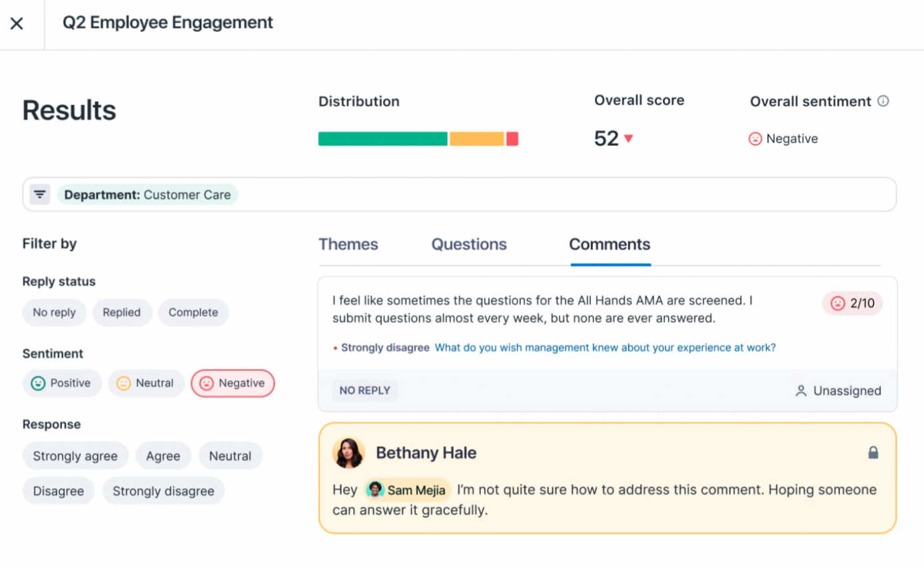Screen dimensions: 924x568
Task: Switch to the Questions tab
Action: [468, 244]
